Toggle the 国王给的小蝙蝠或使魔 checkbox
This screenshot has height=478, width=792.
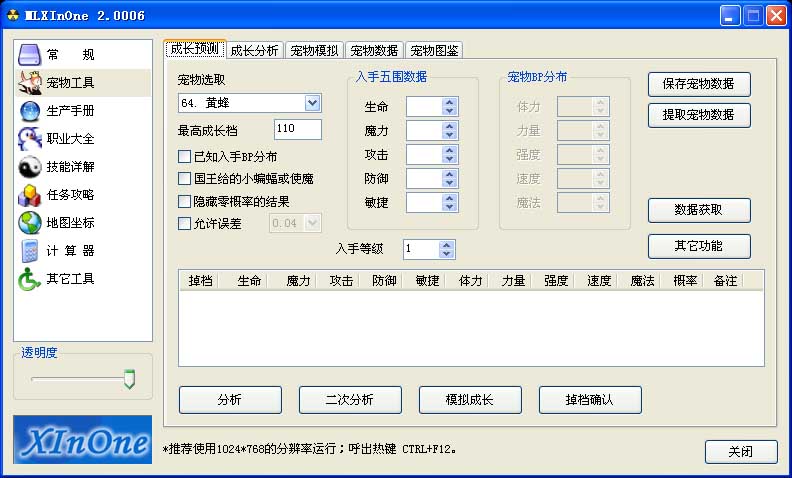(184, 179)
